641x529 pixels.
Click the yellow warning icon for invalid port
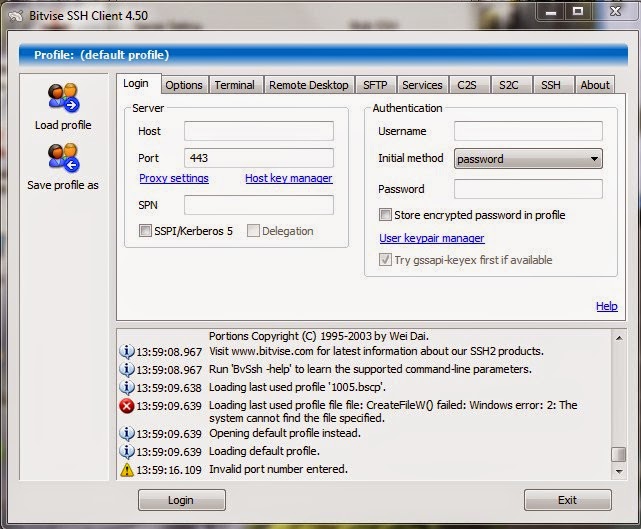127,469
